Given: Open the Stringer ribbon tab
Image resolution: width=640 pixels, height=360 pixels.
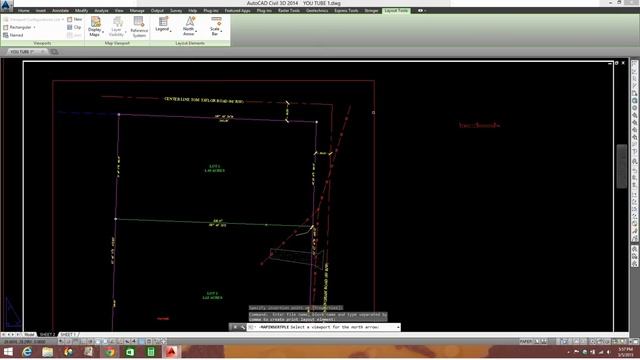Looking at the screenshot, I should [371, 11].
